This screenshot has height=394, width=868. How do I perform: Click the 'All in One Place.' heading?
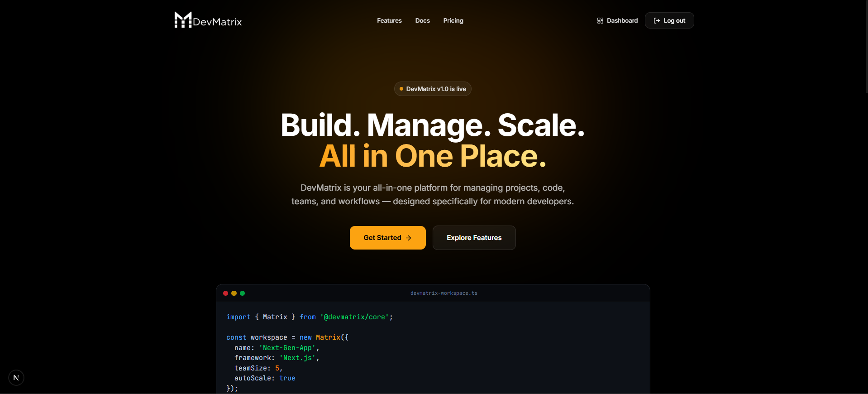coord(433,156)
